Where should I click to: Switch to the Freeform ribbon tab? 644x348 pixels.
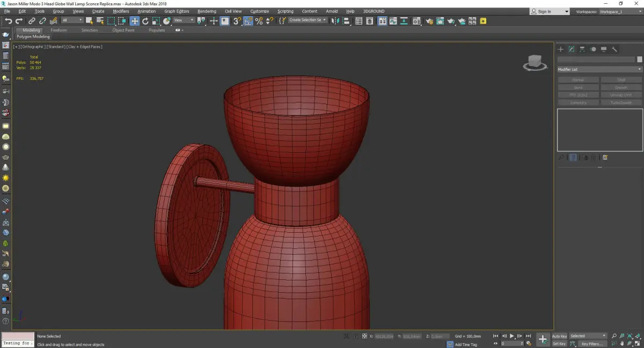point(58,30)
